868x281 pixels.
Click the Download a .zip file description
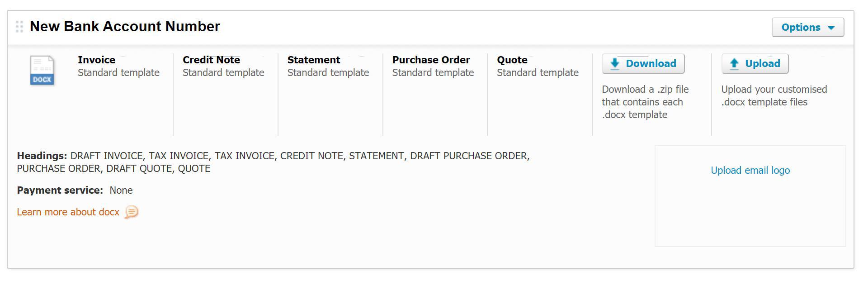[x=645, y=102]
